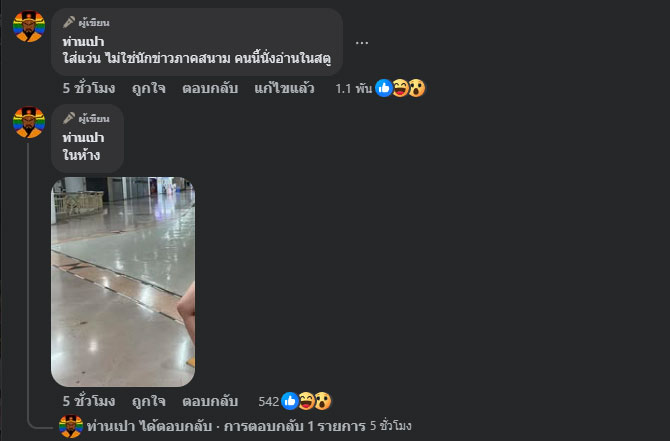This screenshot has width=670, height=441.
Task: Click ตอบกลับ under the photo comment
Action: click(x=210, y=401)
